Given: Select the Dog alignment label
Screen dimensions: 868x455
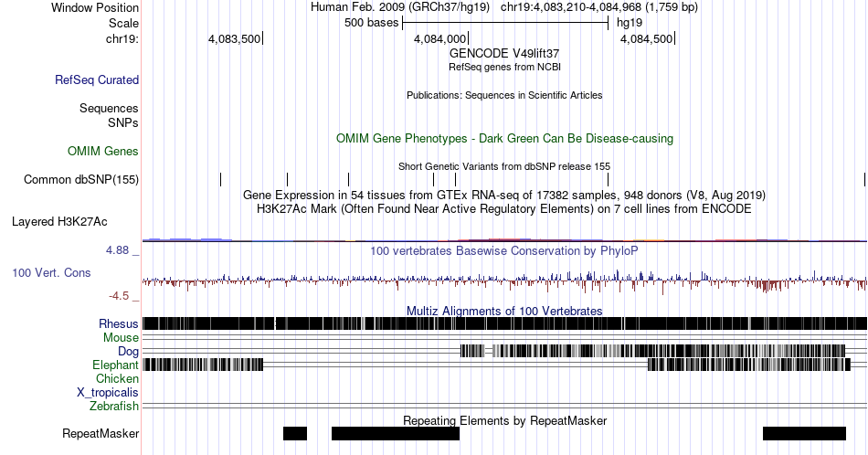Looking at the screenshot, I should coord(129,352).
